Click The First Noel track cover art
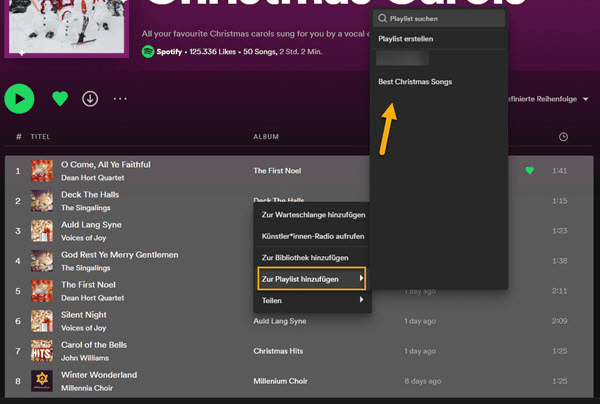The height and width of the screenshot is (404, 600). pyautogui.click(x=42, y=291)
